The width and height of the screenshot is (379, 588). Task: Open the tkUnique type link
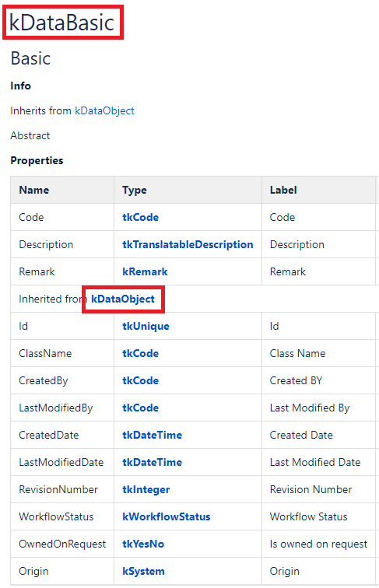[x=146, y=326]
